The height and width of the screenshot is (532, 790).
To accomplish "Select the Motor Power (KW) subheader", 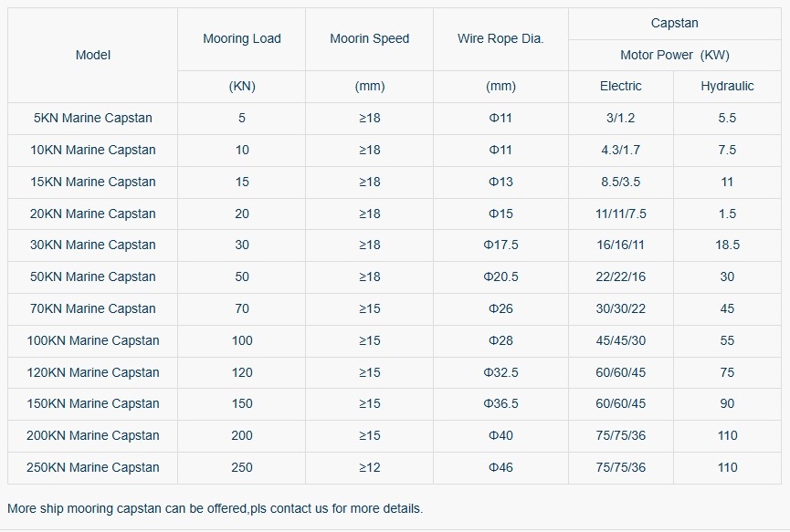I will 674,55.
